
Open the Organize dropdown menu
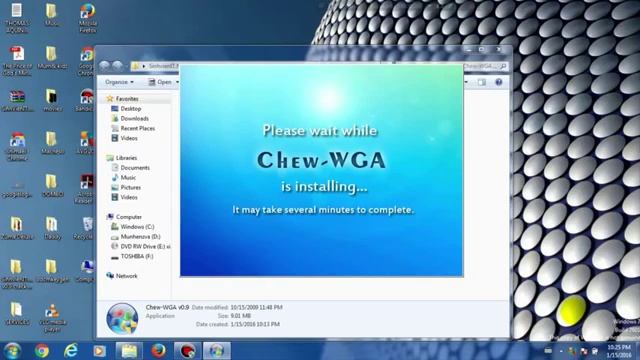click(x=119, y=82)
